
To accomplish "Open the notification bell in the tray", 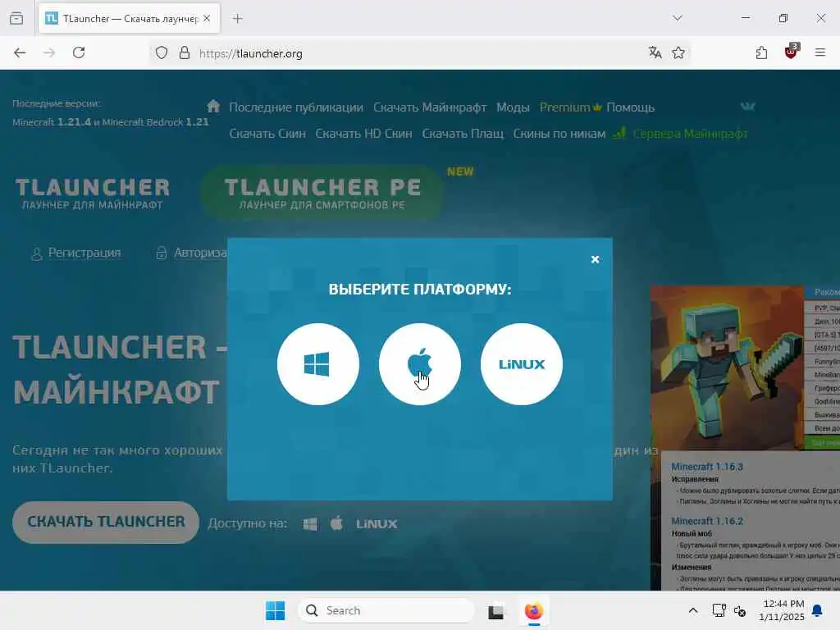I will tap(818, 610).
